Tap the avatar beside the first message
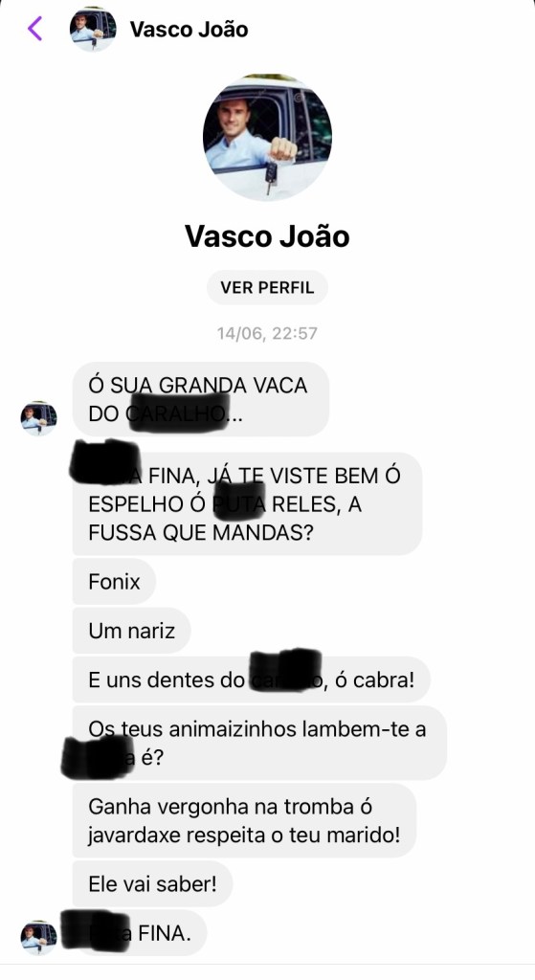 pyautogui.click(x=38, y=418)
